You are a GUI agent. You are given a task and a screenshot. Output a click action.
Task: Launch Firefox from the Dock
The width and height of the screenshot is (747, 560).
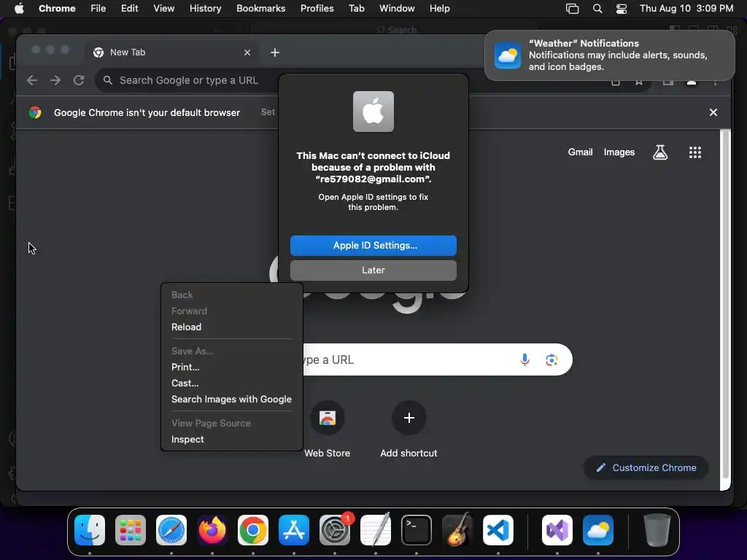(x=212, y=530)
